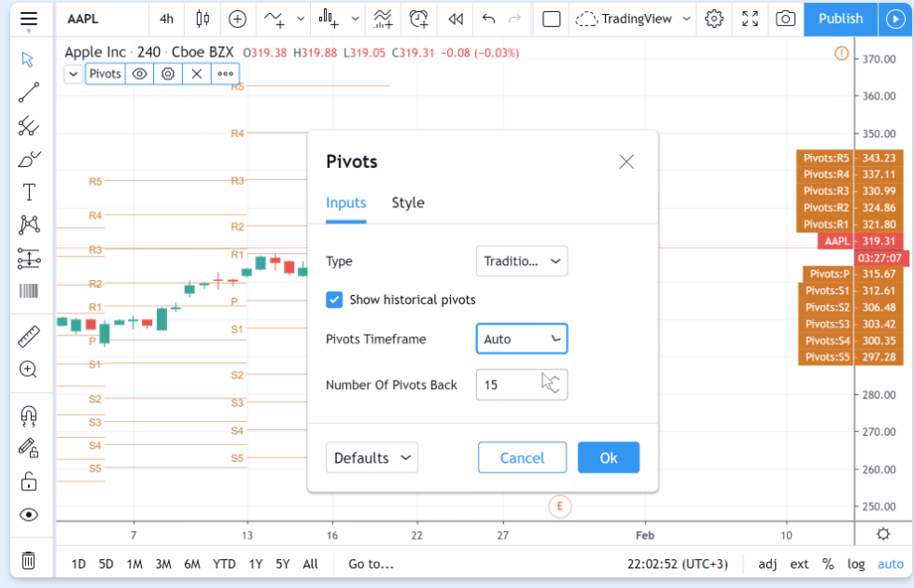Select the XABCD pattern tool
The width and height of the screenshot is (914, 588).
[29, 224]
